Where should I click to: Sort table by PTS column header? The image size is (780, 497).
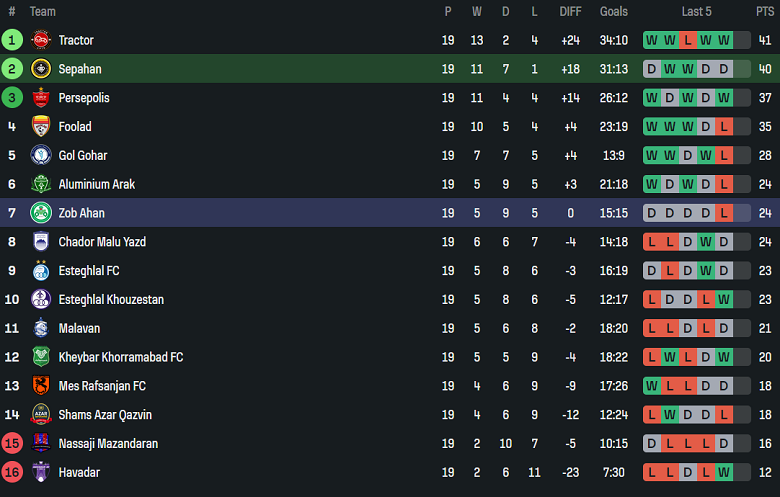tap(765, 12)
